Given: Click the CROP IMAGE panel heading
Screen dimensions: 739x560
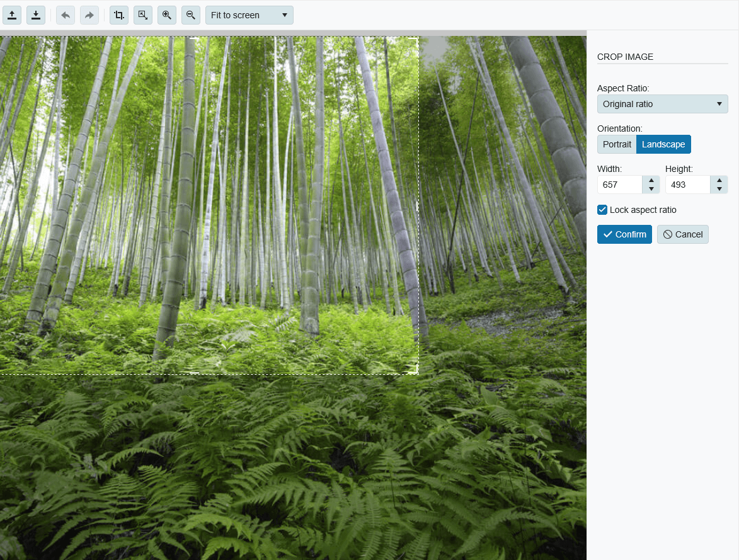Looking at the screenshot, I should pyautogui.click(x=625, y=57).
